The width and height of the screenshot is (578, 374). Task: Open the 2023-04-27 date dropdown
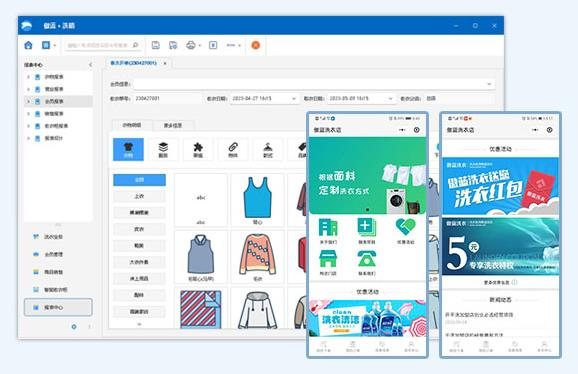pos(294,99)
